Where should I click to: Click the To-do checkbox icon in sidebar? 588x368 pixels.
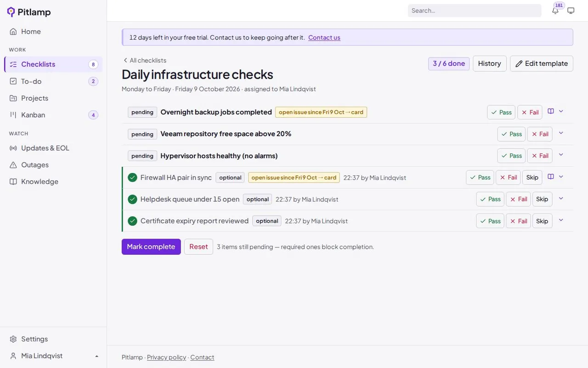[13, 81]
